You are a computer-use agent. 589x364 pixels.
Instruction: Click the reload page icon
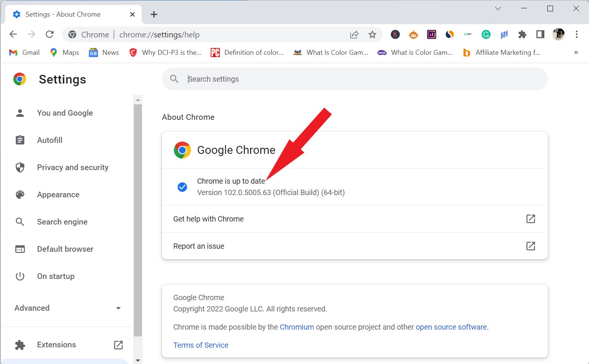(x=50, y=34)
